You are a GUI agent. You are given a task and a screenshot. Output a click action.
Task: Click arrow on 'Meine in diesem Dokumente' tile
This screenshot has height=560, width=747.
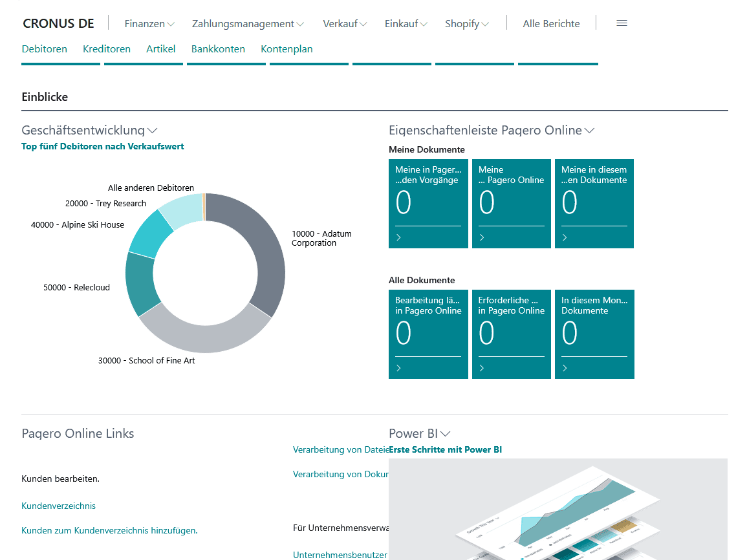pyautogui.click(x=565, y=237)
